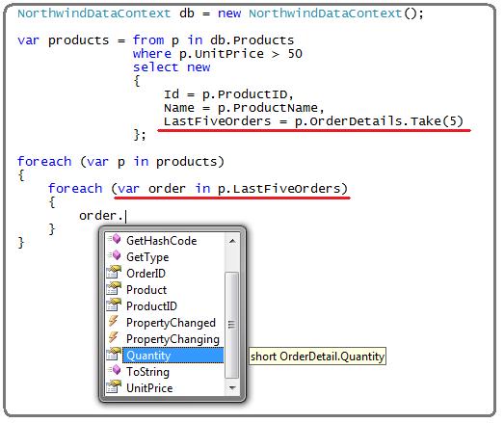Image resolution: width=504 pixels, height=423 pixels.
Task: Click the GetType method icon
Action: [x=114, y=256]
